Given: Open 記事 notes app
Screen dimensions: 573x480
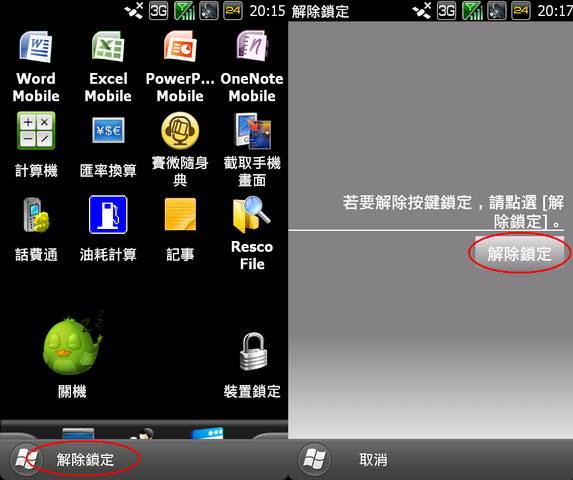Looking at the screenshot, I should pos(180,229).
